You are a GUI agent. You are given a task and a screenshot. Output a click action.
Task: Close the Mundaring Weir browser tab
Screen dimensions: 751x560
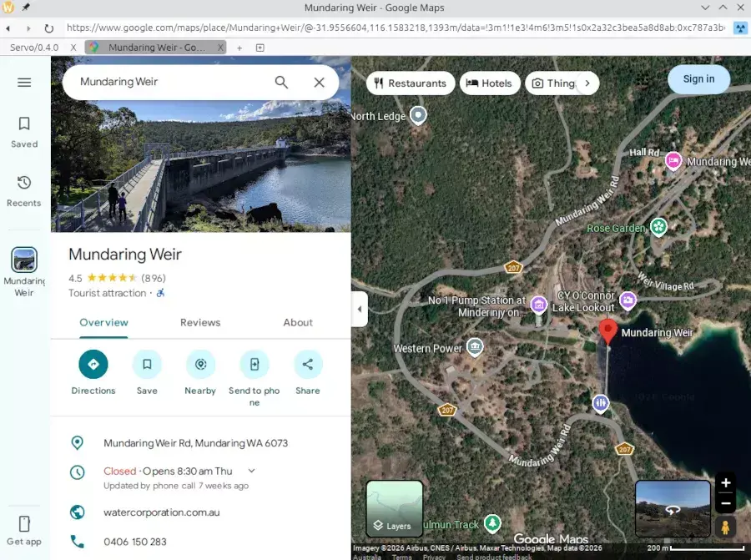coord(220,48)
